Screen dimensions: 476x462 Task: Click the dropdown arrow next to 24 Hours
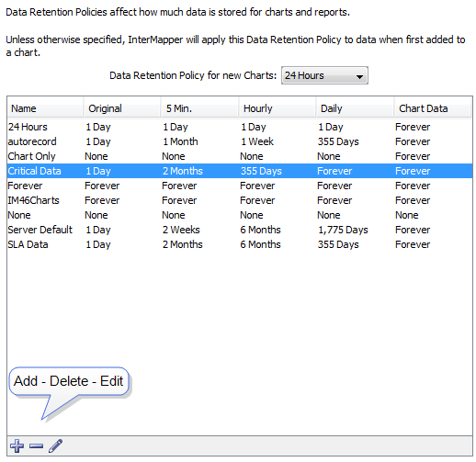[x=359, y=76]
